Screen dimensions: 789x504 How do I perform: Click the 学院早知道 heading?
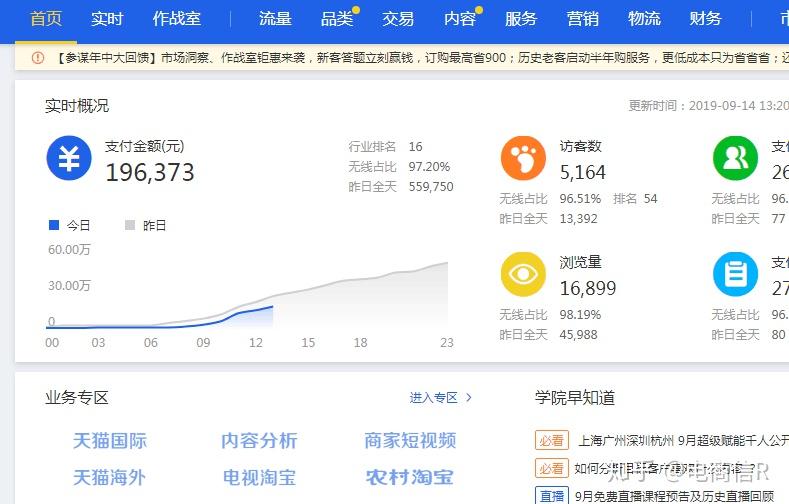coord(575,397)
